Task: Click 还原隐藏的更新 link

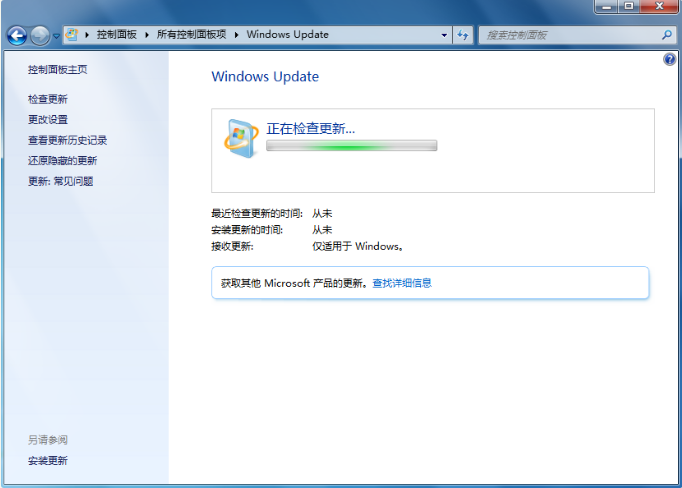Action: point(63,160)
